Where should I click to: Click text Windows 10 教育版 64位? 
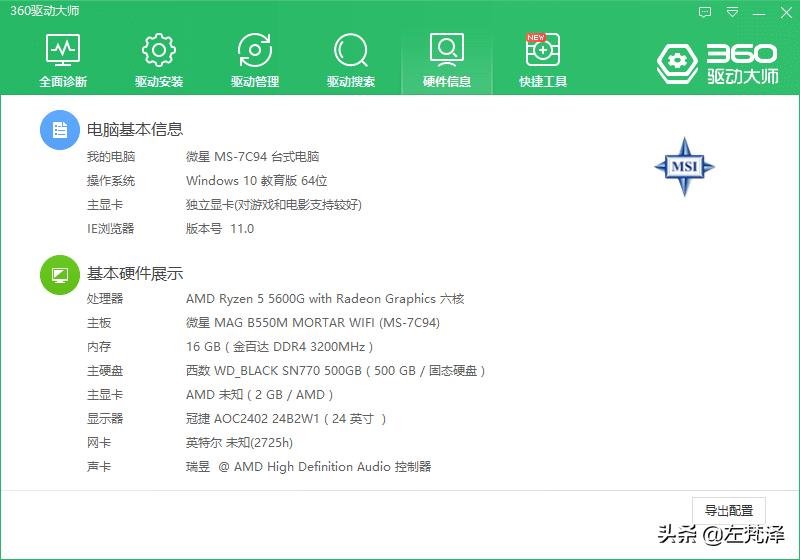pos(257,181)
